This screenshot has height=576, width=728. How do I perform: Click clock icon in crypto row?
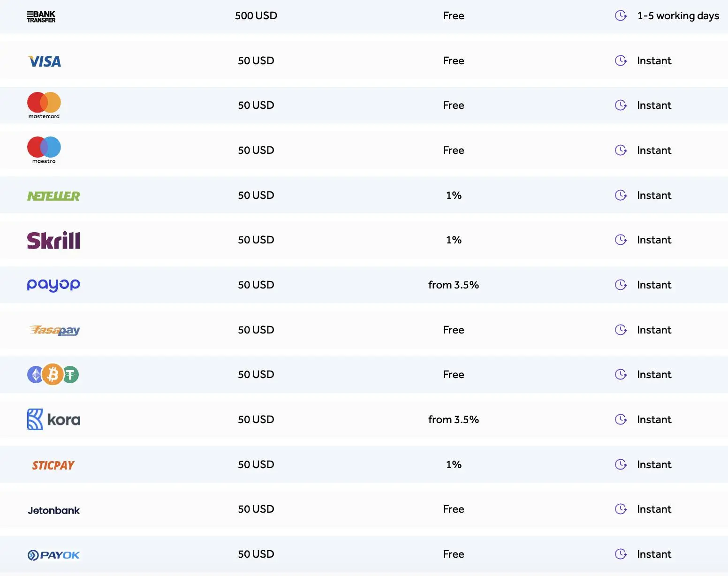(x=621, y=374)
